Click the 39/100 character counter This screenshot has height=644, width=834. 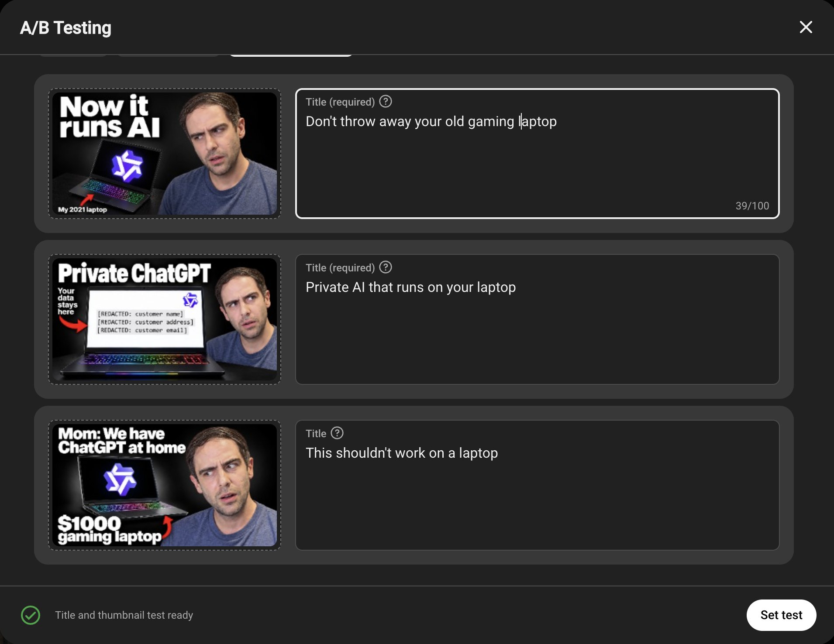click(752, 206)
